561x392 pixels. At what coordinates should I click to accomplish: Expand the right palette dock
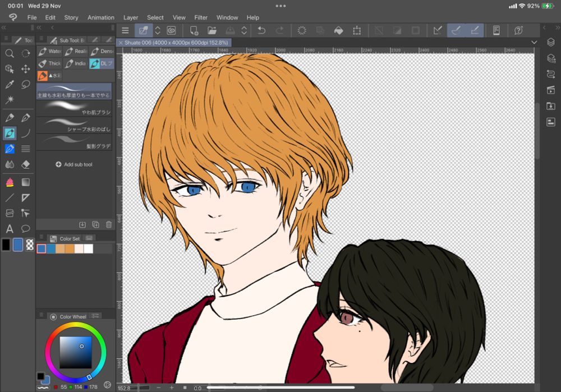coord(546,27)
